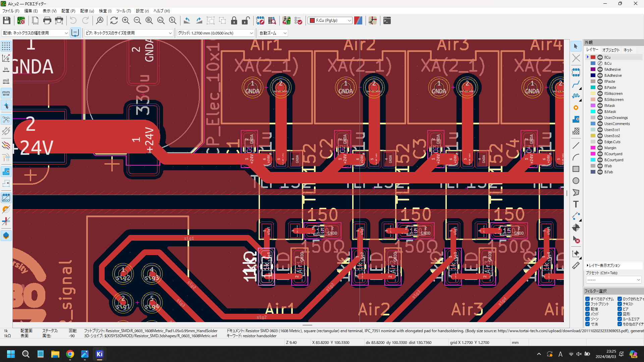The image size is (644, 362).
Task: Select the Route Tracks tool
Action: click(576, 84)
